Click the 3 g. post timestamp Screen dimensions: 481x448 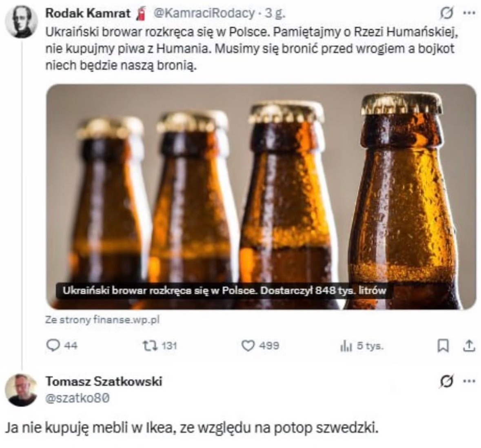click(275, 13)
